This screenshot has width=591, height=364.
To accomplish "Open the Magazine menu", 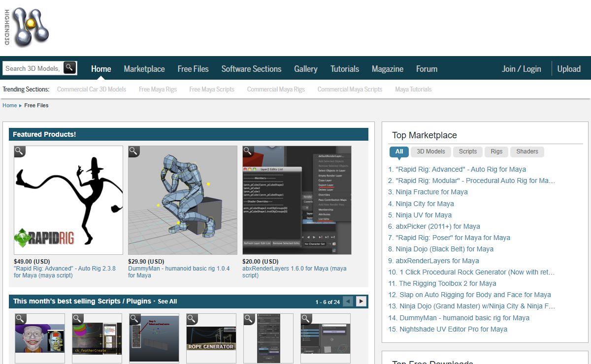I will [388, 69].
